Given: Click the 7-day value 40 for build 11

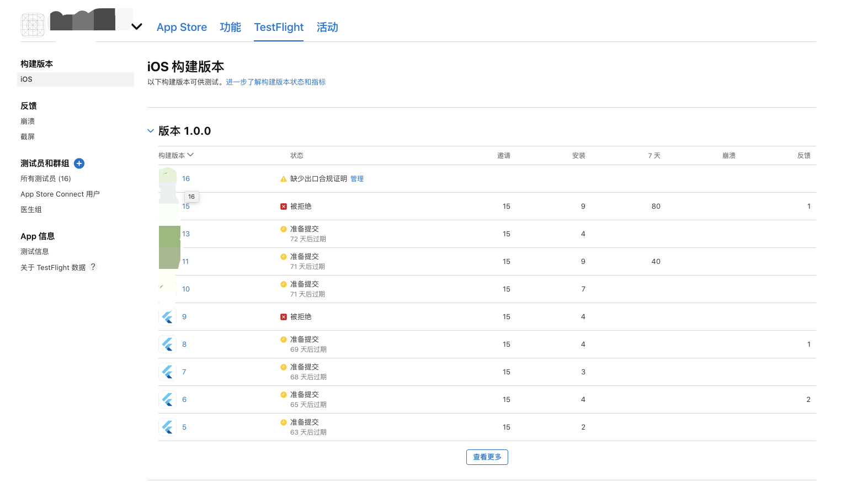Looking at the screenshot, I should (x=656, y=262).
